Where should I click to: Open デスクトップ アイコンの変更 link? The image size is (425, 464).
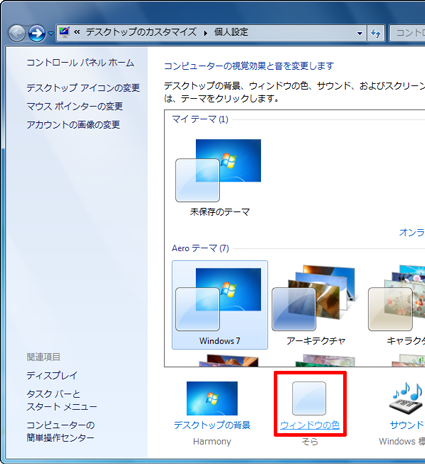coord(83,88)
